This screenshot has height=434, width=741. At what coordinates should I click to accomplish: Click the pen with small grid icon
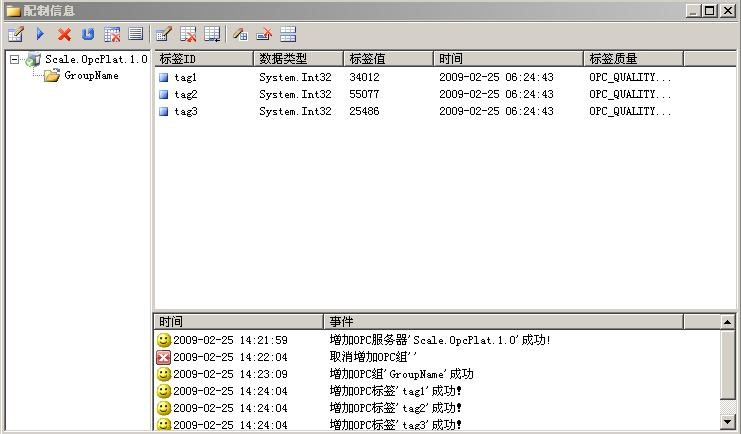click(241, 34)
